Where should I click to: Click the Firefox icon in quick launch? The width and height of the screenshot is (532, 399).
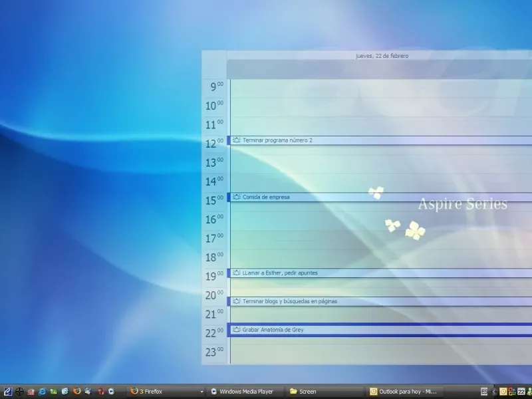(x=76, y=392)
